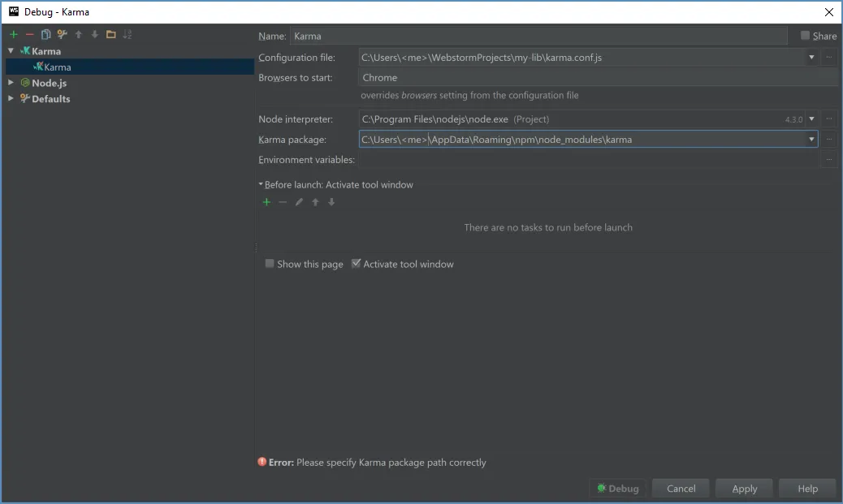This screenshot has height=504, width=843.
Task: Click the Debug button
Action: click(618, 489)
